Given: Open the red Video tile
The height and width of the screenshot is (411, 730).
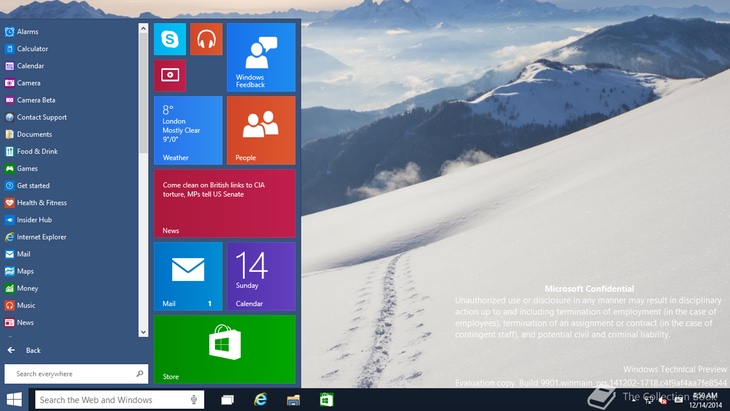Looking at the screenshot, I should click(170, 75).
